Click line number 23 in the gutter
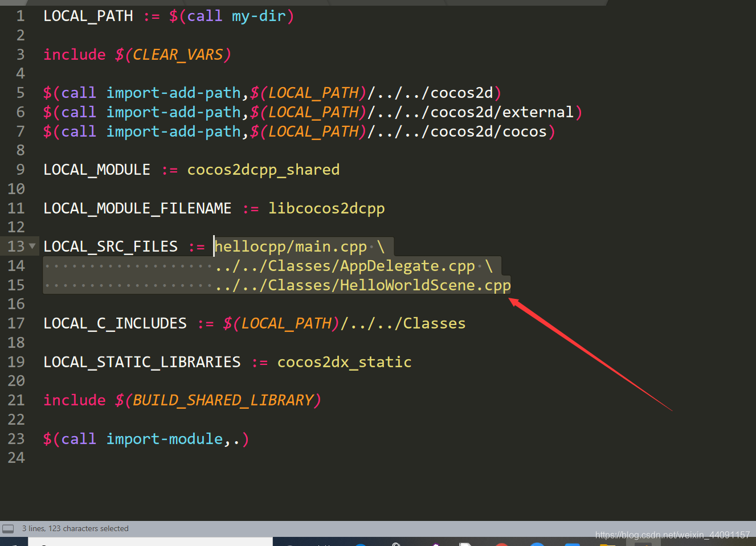The height and width of the screenshot is (546, 756). pos(17,439)
